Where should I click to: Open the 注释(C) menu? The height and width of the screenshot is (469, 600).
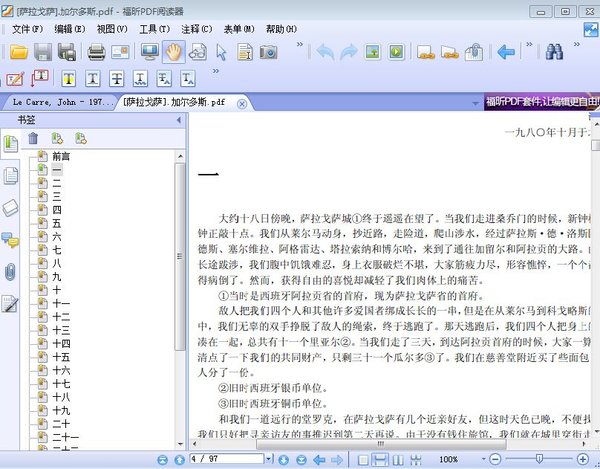(x=196, y=29)
